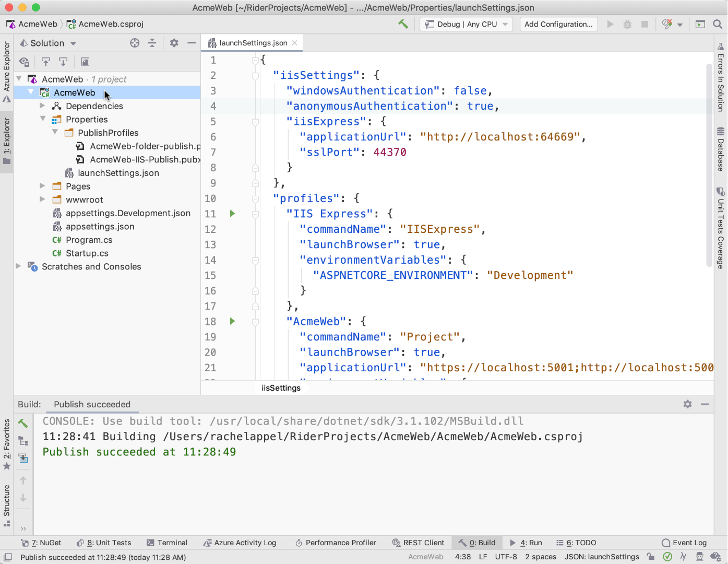Click the upward arrow icon in explorer toolbar

[x=46, y=62]
